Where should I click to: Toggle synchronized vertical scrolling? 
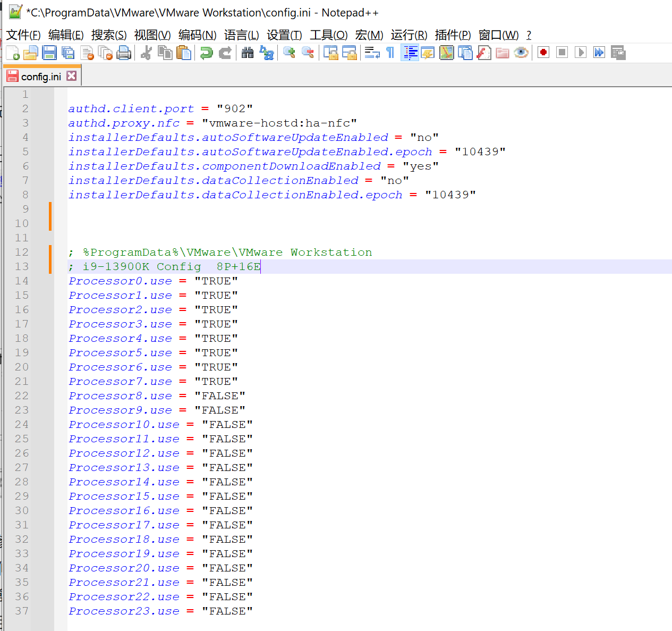330,53
